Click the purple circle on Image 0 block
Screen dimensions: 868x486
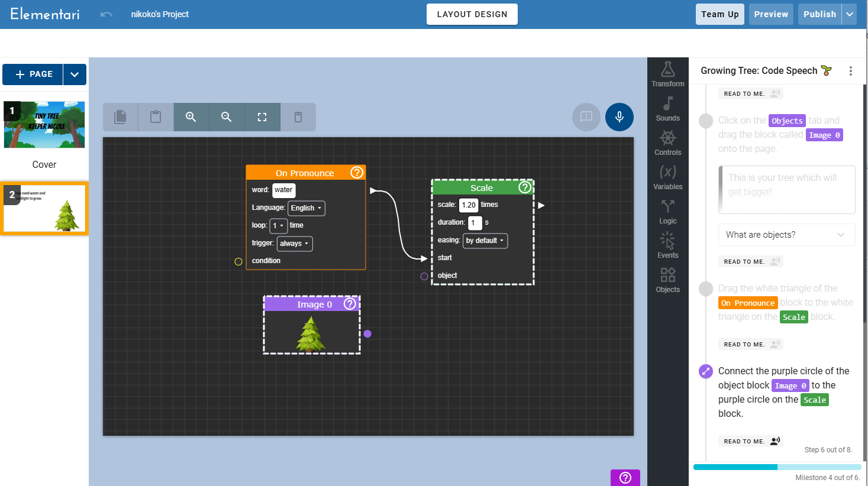point(367,334)
